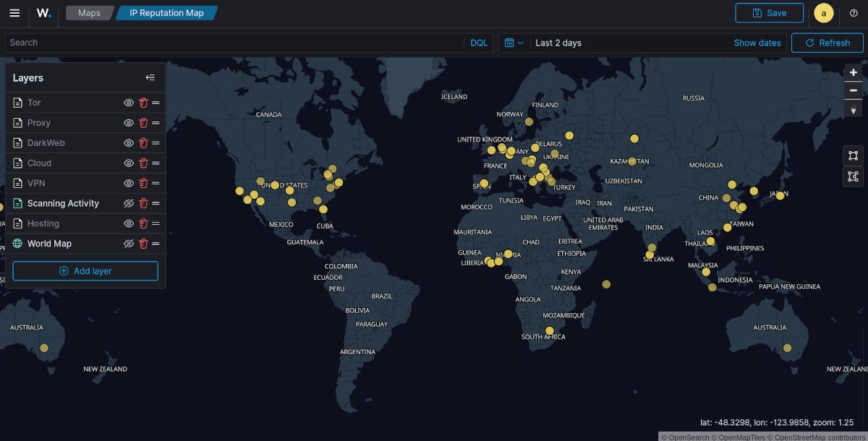This screenshot has width=868, height=441.
Task: Show the World Map layer
Action: tap(129, 244)
